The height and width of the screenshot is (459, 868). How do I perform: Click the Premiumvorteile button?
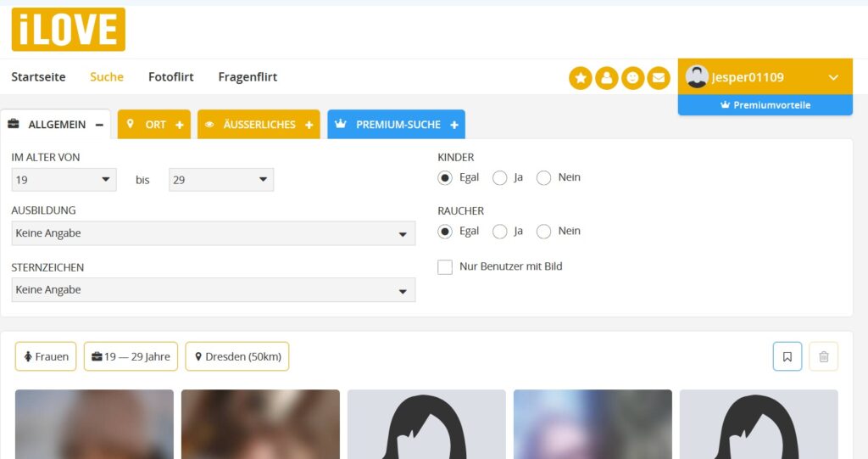pyautogui.click(x=765, y=104)
